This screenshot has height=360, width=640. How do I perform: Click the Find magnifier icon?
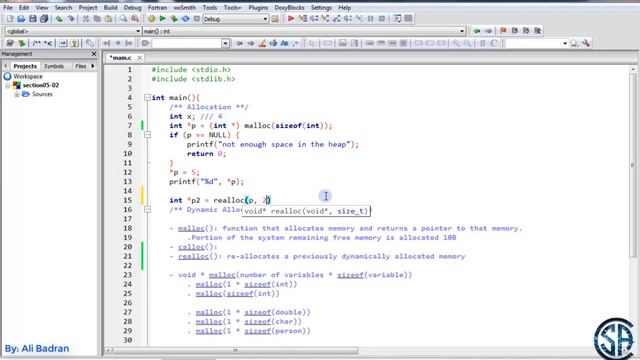123,19
